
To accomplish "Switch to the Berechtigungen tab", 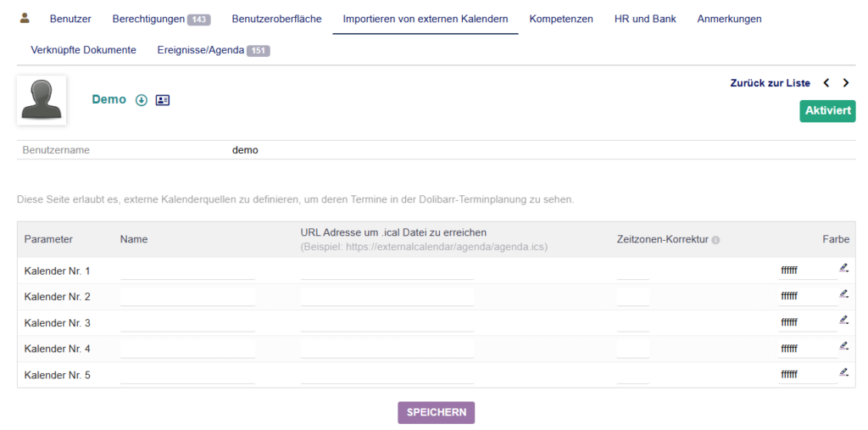I will point(160,19).
